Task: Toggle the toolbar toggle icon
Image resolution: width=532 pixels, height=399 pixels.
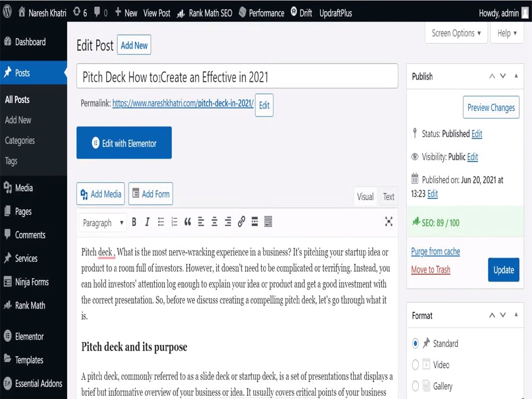Action: coord(268,221)
